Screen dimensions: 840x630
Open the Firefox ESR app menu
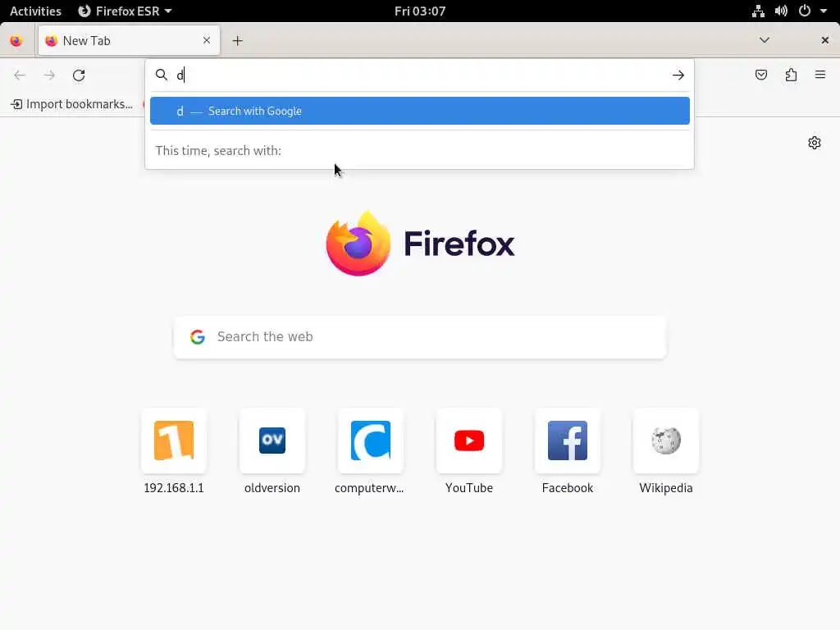pos(126,11)
